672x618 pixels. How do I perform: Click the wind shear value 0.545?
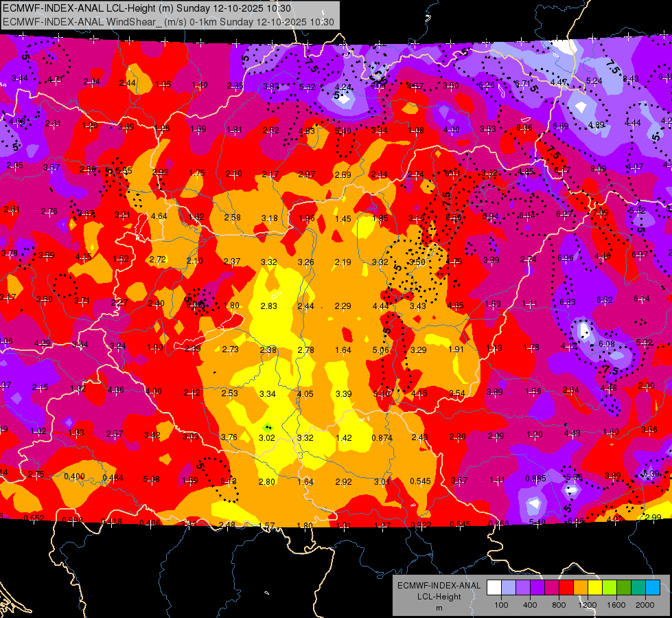point(420,481)
